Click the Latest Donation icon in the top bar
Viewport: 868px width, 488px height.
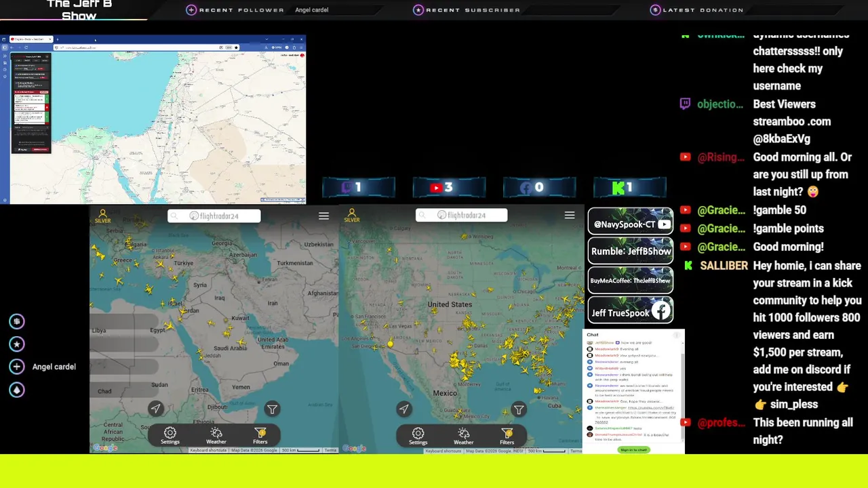coord(655,9)
